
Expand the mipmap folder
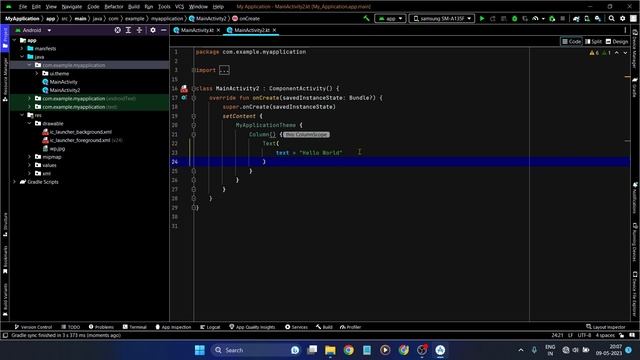click(x=29, y=157)
